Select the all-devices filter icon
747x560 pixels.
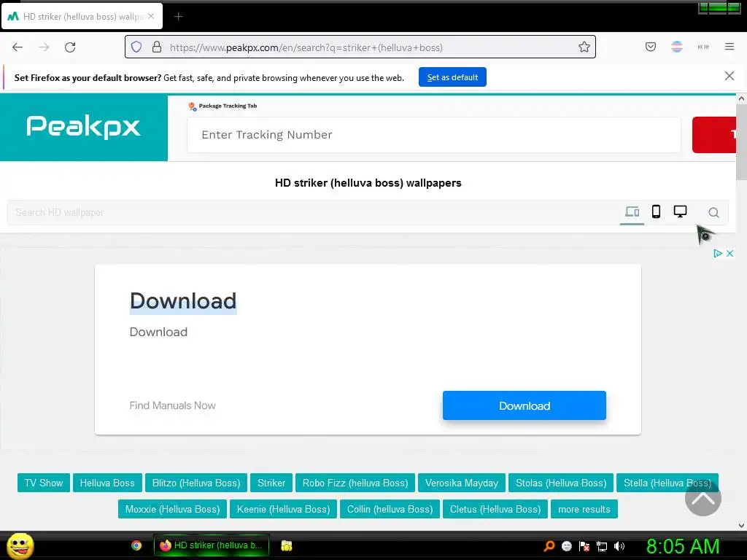(x=632, y=212)
